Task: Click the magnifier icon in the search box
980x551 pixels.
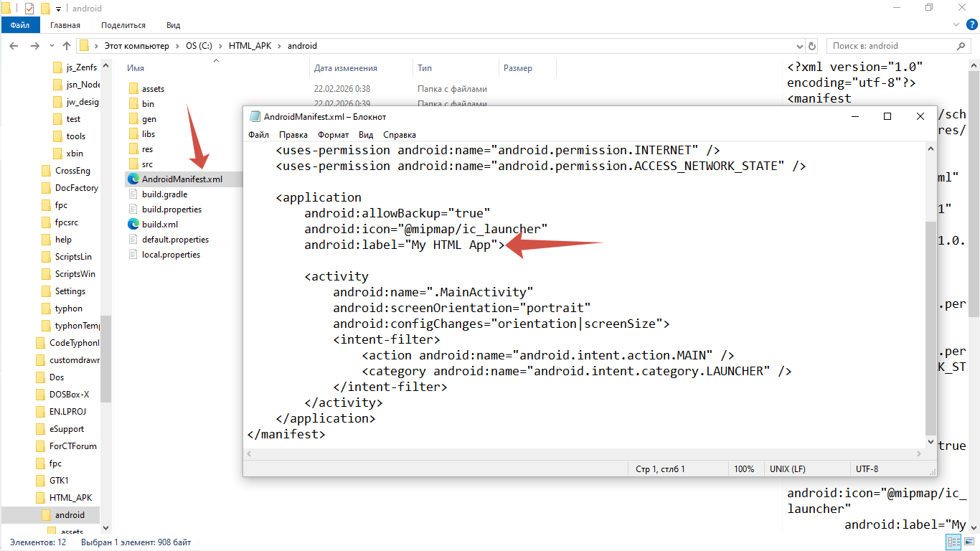Action: (962, 46)
